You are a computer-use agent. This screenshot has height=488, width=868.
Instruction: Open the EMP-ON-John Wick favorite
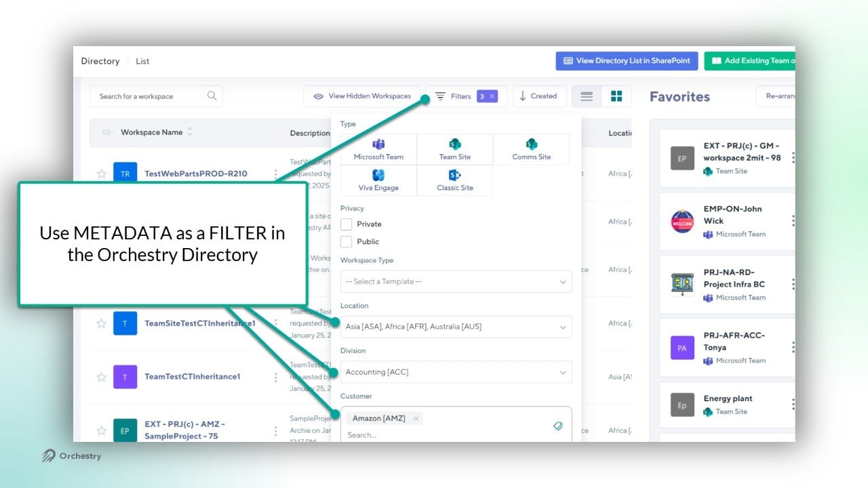(732, 215)
